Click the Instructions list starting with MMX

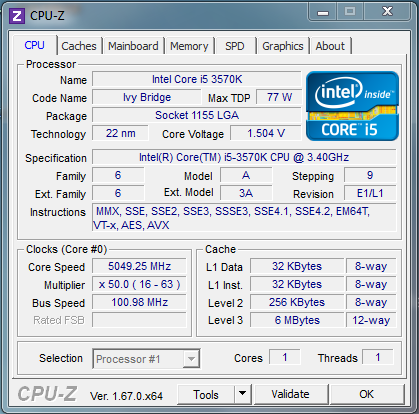tap(244, 218)
